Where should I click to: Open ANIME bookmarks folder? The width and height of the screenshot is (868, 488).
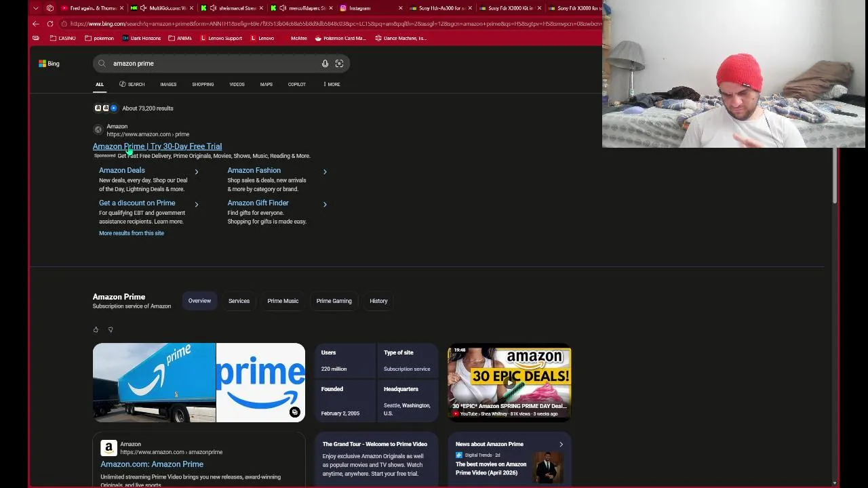click(180, 38)
